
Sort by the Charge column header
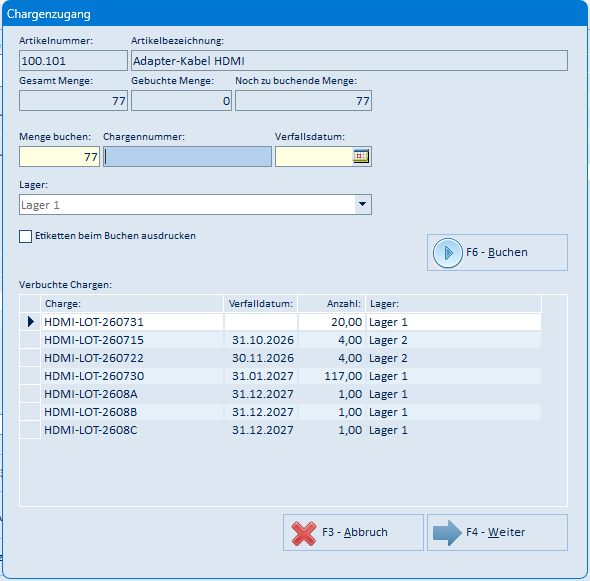[132, 304]
